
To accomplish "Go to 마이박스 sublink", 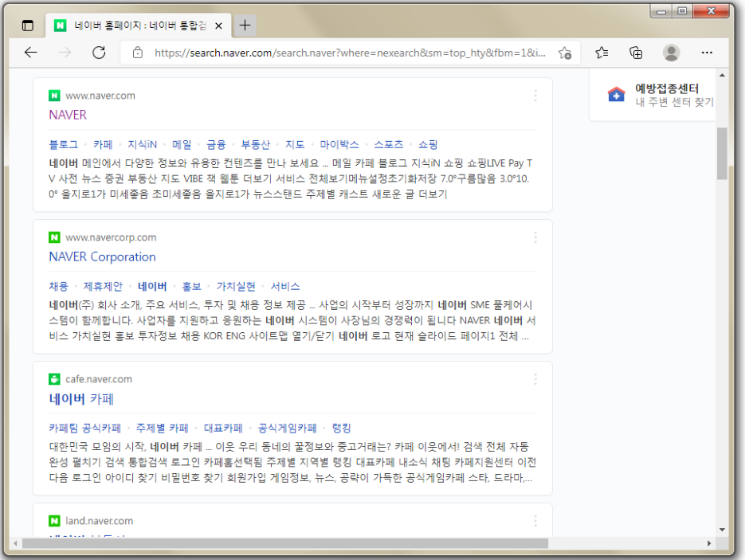I will tap(339, 144).
